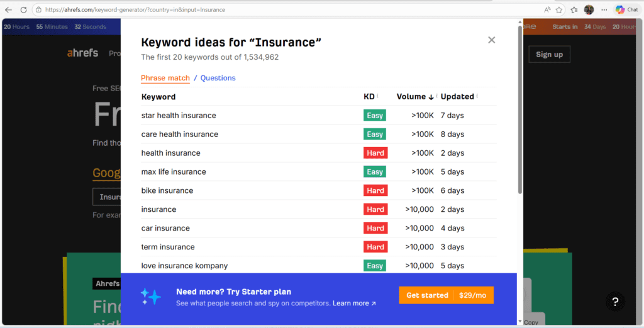Click the Sign up button
This screenshot has height=328, width=644.
click(549, 55)
